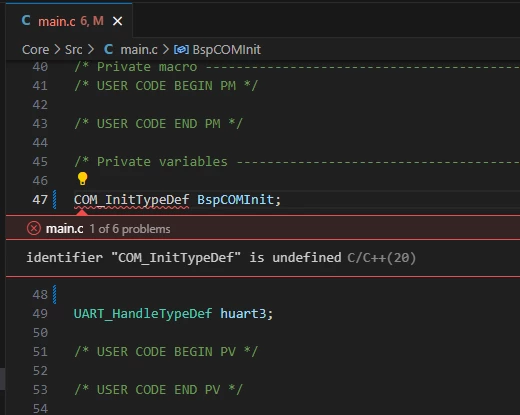520x415 pixels.
Task: Click '/* Private macro' comment on line 40
Action: pyautogui.click(x=135, y=67)
